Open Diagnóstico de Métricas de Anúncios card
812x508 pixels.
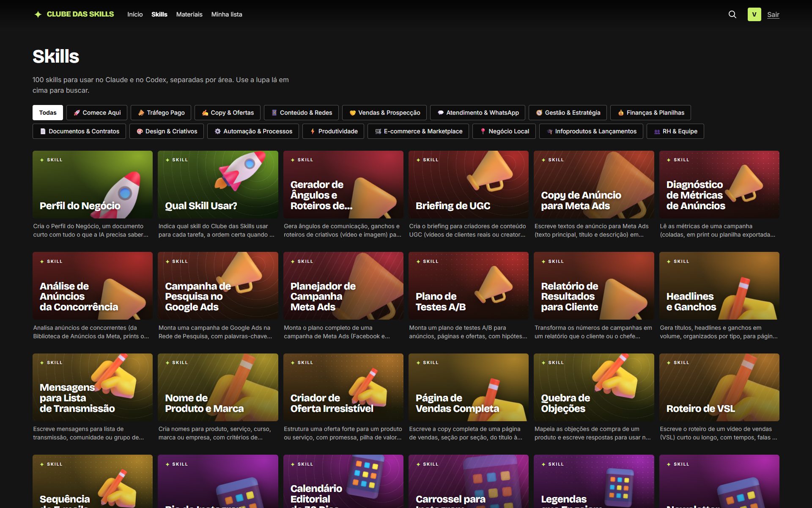(x=719, y=185)
